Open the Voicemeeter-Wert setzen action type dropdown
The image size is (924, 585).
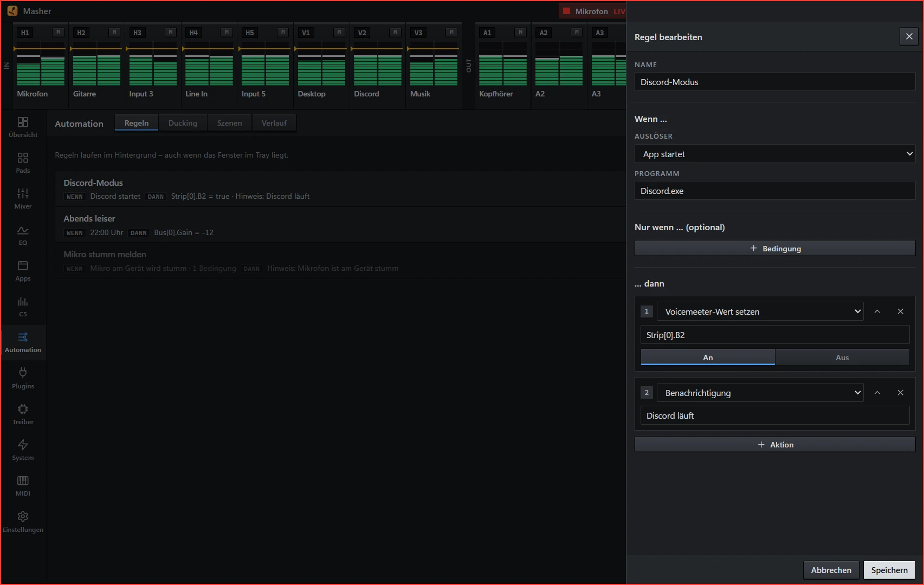760,311
